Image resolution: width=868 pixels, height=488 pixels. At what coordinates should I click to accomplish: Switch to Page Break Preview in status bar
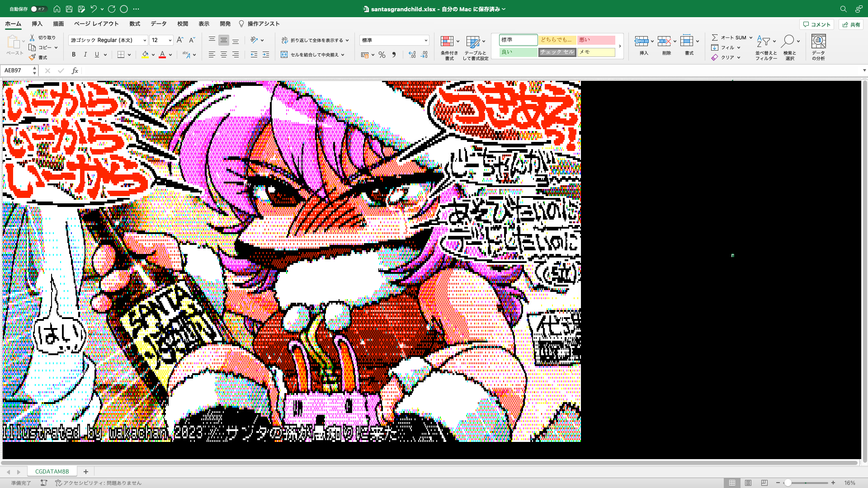click(764, 483)
